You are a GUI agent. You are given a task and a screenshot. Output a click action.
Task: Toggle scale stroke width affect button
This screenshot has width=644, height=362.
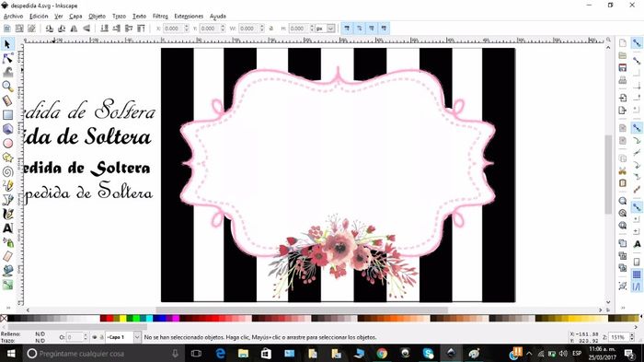click(347, 29)
